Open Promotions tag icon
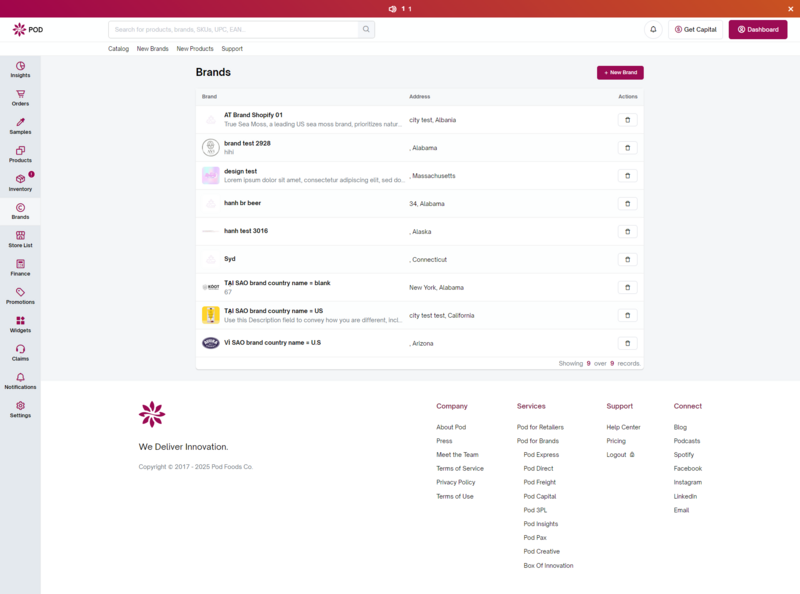 (20, 295)
